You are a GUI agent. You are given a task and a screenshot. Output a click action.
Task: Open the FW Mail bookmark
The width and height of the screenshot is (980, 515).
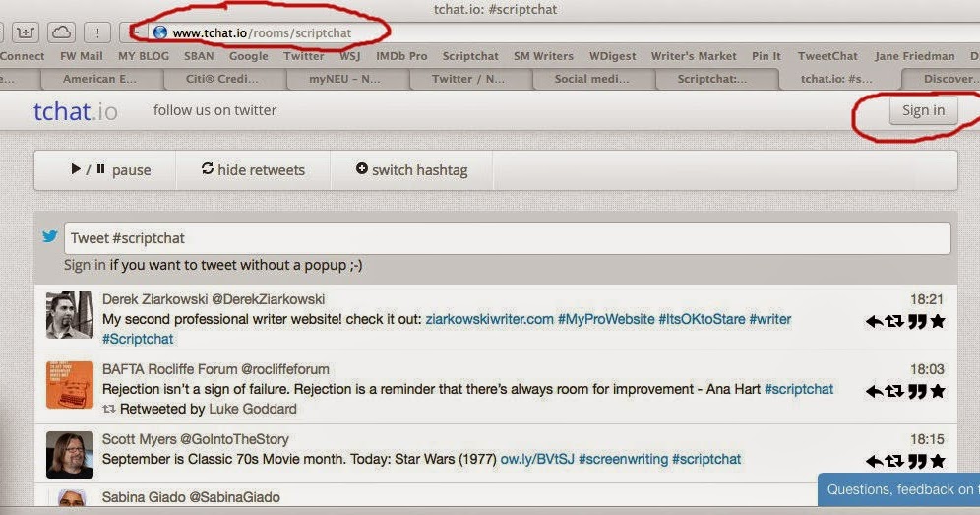point(82,56)
